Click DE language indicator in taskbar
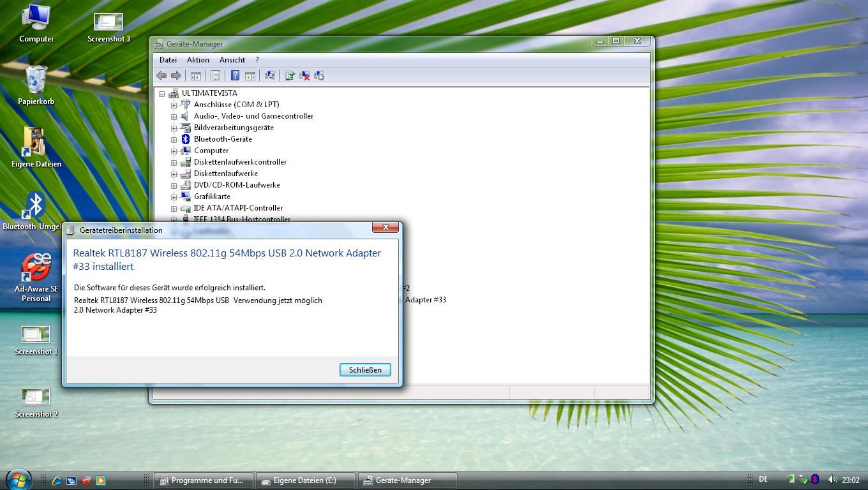868x490 pixels. 763,479
